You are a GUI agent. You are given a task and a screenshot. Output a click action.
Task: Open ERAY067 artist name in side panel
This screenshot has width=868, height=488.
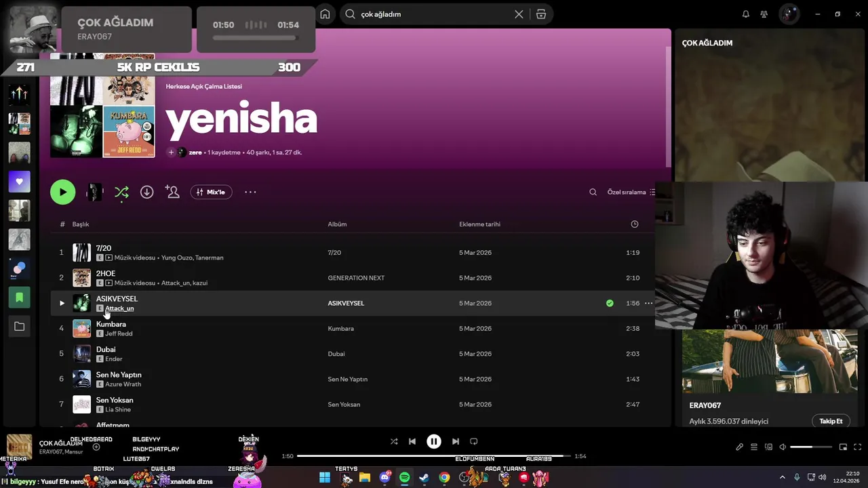point(705,405)
